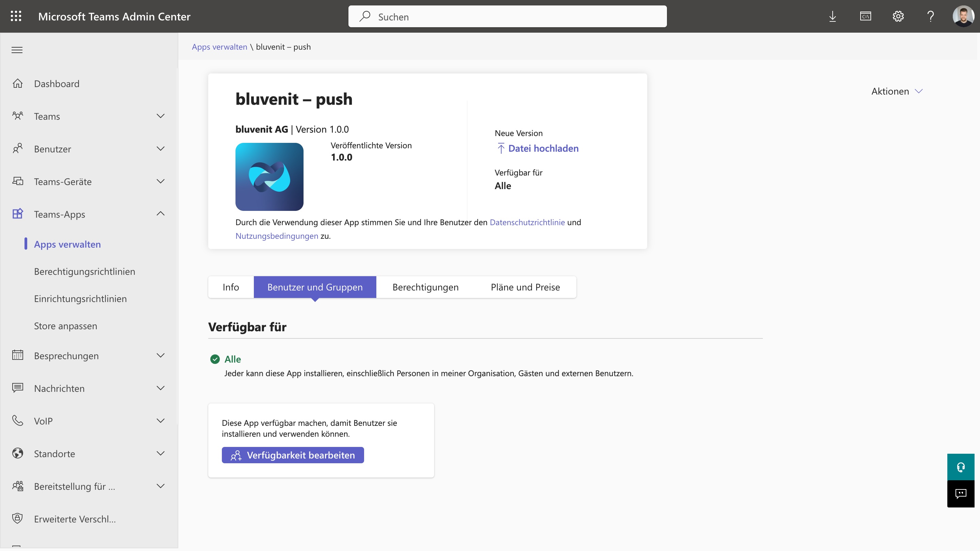Image resolution: width=980 pixels, height=551 pixels.
Task: Expand the Nachrichten chevron
Action: pos(161,388)
